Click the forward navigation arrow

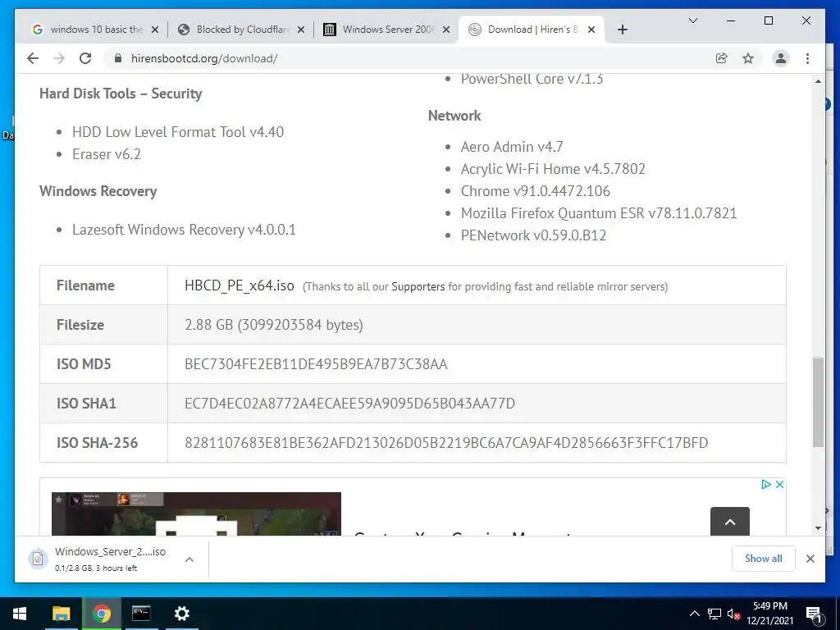[x=59, y=58]
